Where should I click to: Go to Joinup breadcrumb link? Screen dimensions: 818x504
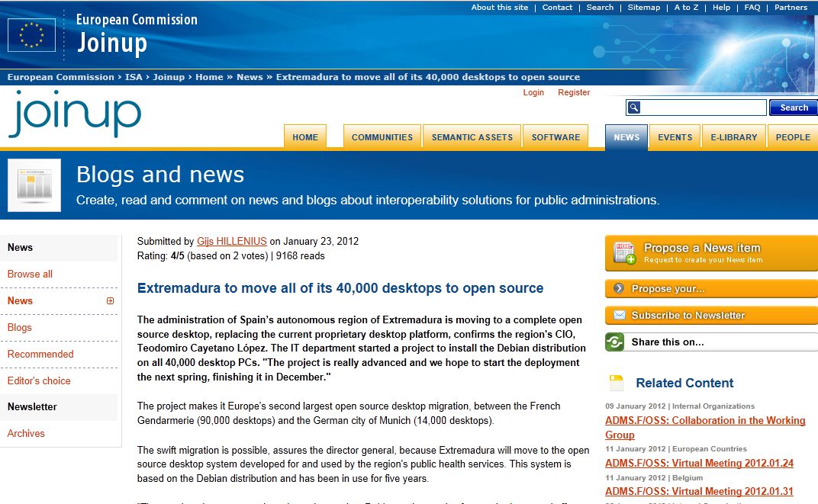(x=169, y=77)
